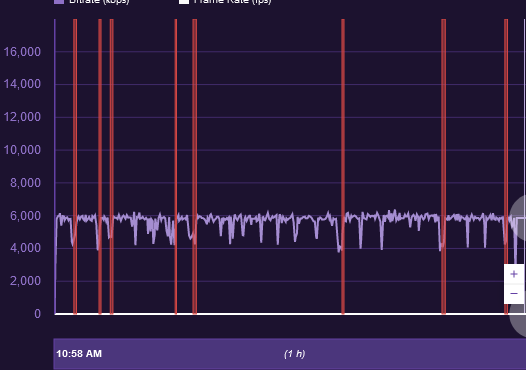Click the 6,000 y-axis label
Viewport: 526px width, 370px height.
click(x=25, y=216)
